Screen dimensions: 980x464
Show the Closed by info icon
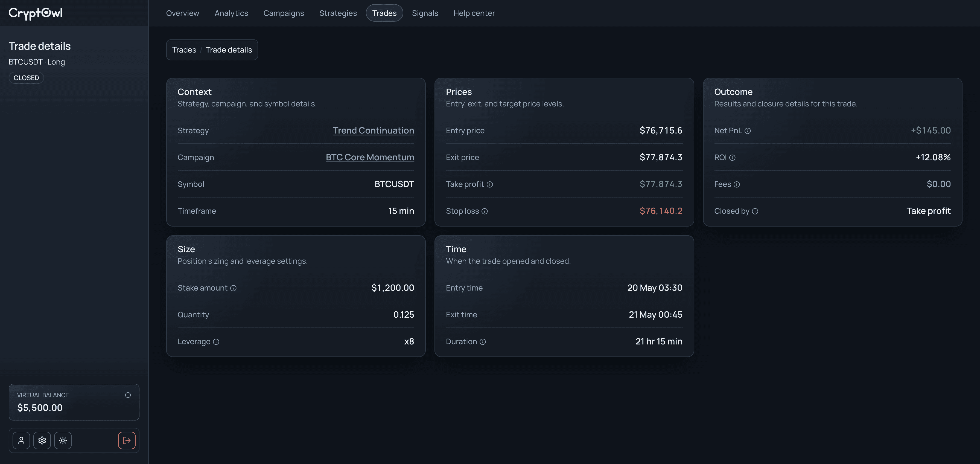[x=755, y=211]
